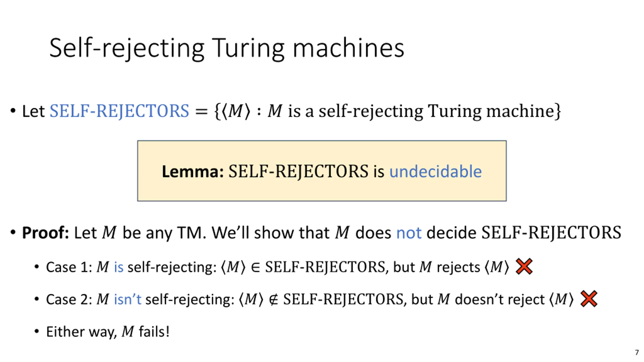Click the ∉ symbol in Case 2
The width and height of the screenshot is (644, 362).
(273, 299)
